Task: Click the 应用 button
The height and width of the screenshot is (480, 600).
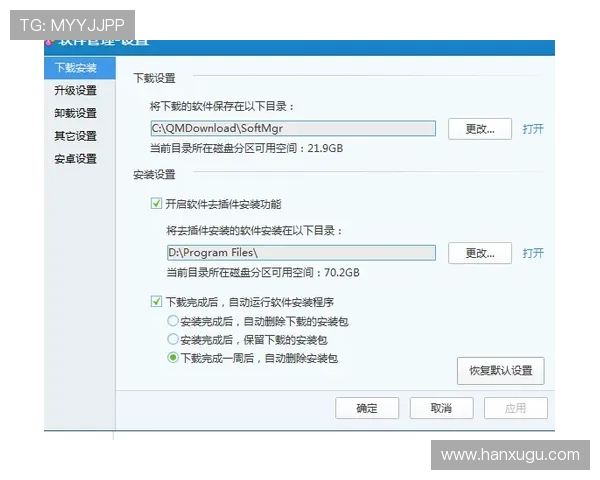Action: 516,408
